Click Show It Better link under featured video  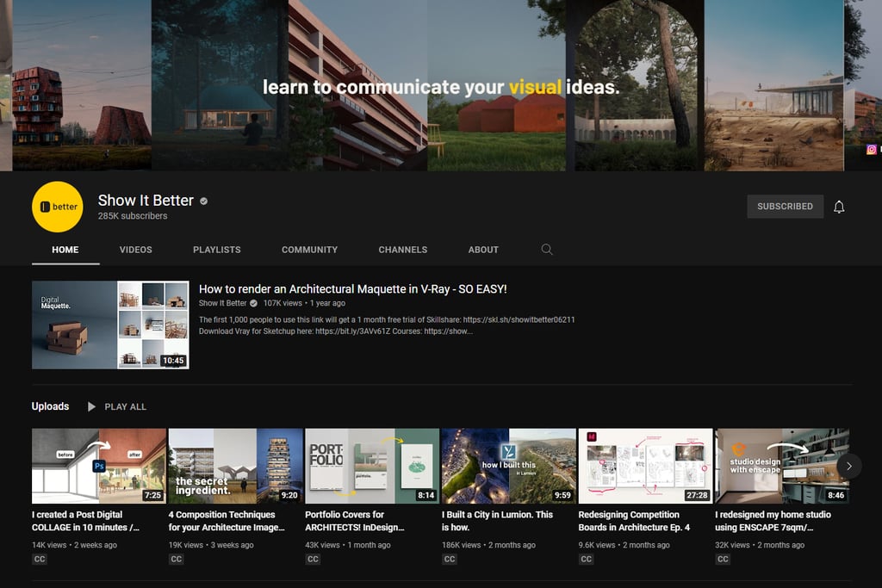[223, 303]
